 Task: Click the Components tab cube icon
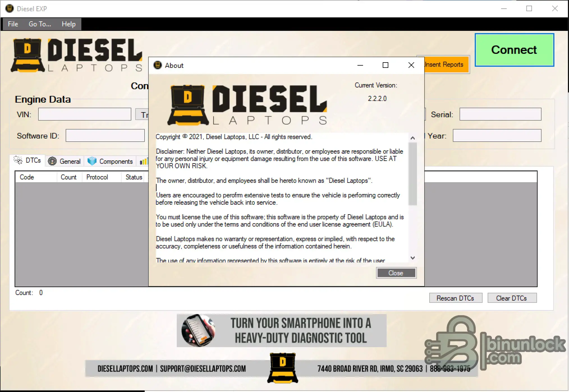point(92,161)
